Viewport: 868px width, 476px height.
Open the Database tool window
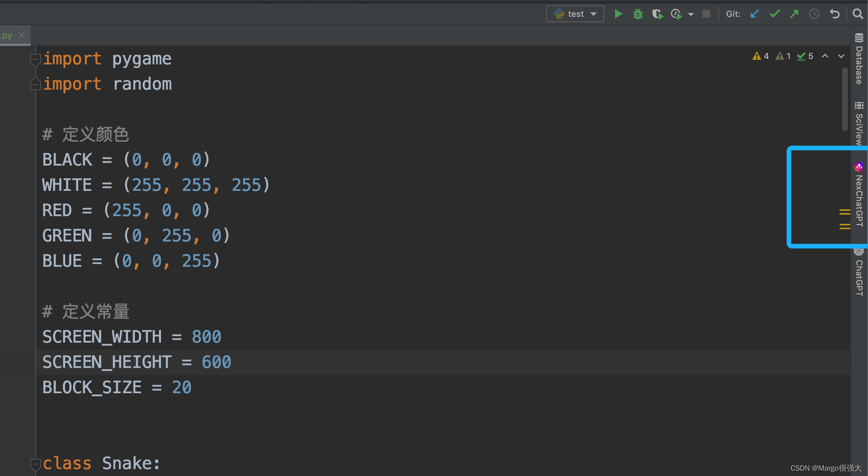point(859,59)
